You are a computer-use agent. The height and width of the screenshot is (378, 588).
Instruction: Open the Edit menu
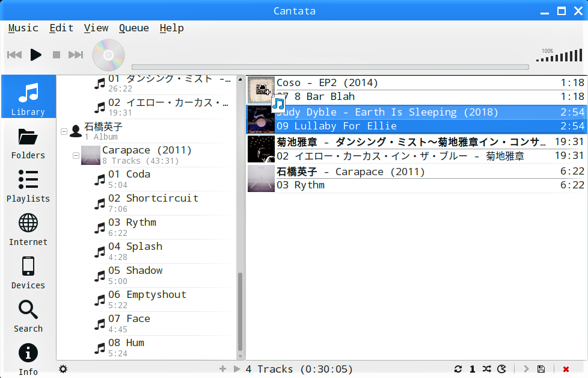[x=61, y=28]
